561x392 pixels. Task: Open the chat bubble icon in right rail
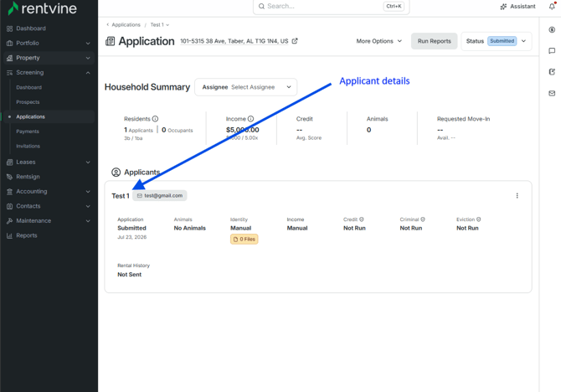[x=552, y=51]
